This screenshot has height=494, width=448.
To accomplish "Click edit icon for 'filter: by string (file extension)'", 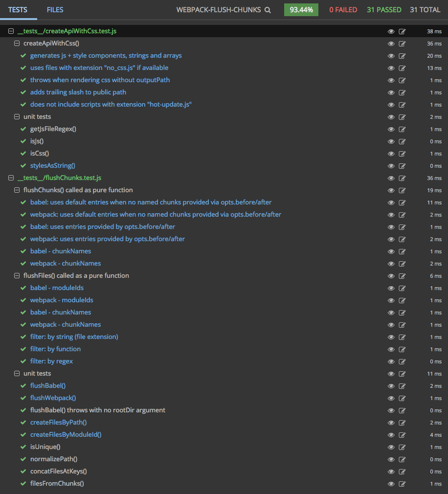I will (x=402, y=337).
